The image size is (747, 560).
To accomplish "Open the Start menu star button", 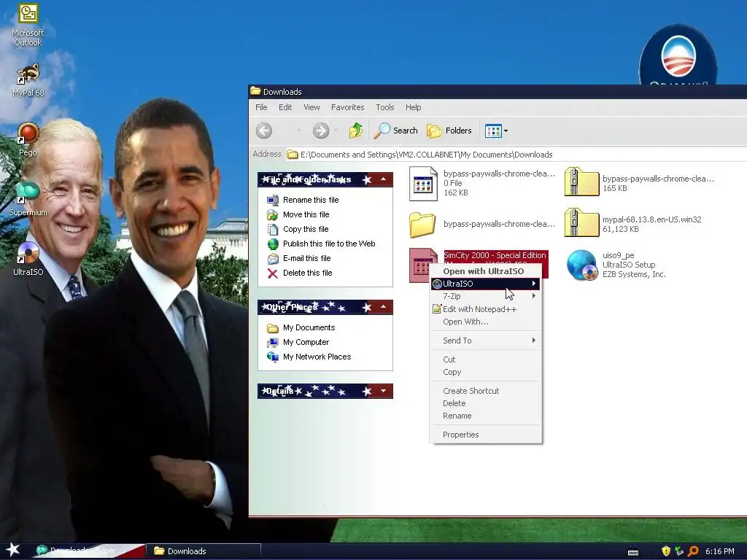I will [13, 551].
